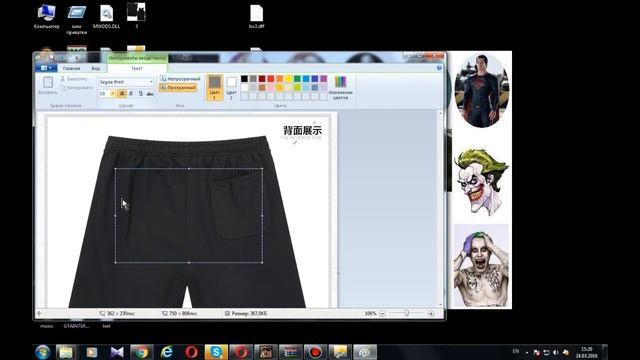Toggle strikethrough text formatting

click(150, 93)
